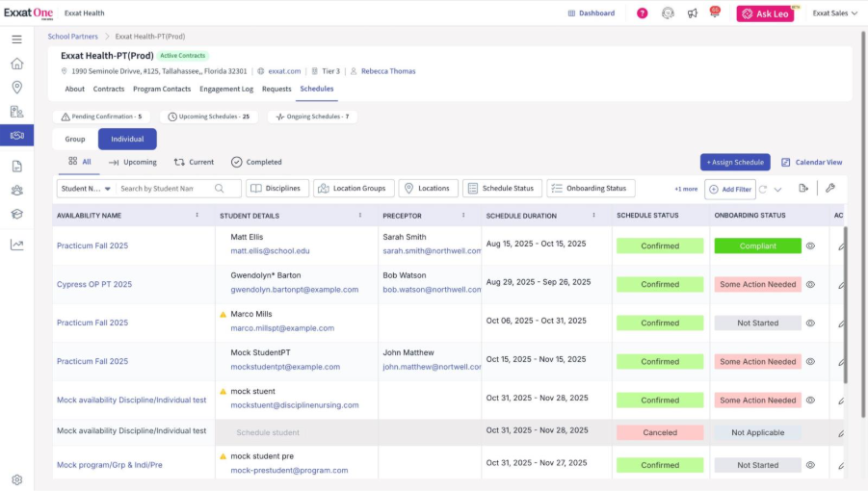Open the Schedule Status filter
This screenshot has height=491, width=868.
(x=501, y=189)
